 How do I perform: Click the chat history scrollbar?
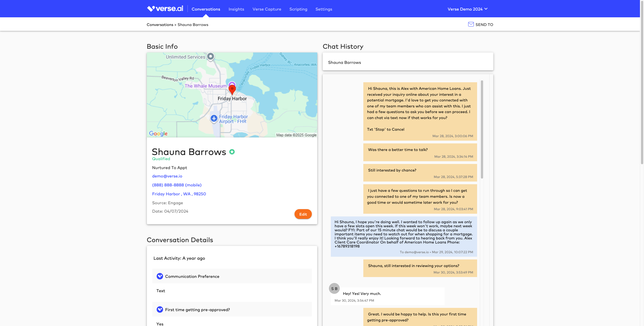click(482, 130)
